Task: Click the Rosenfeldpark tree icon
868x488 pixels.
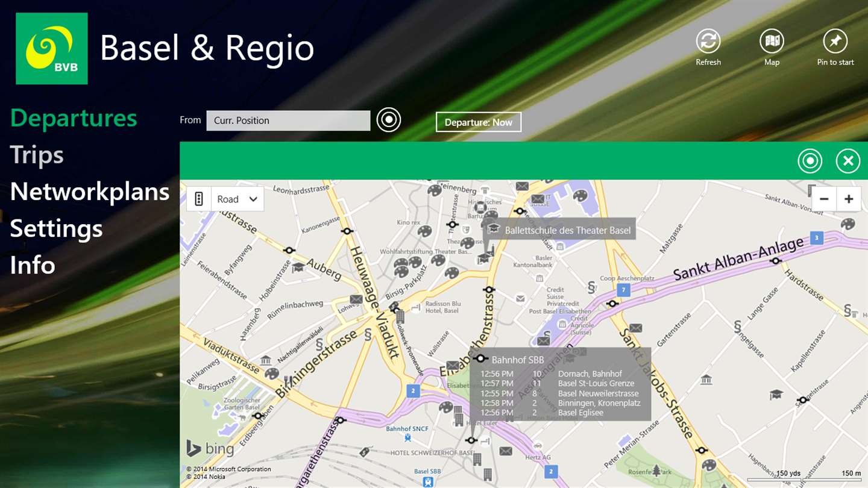Action: click(656, 470)
